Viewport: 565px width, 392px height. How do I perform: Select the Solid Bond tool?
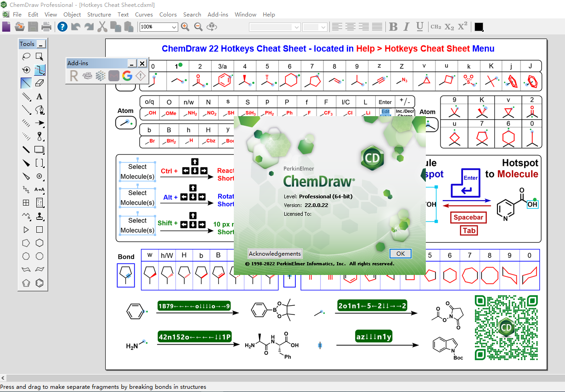click(26, 83)
